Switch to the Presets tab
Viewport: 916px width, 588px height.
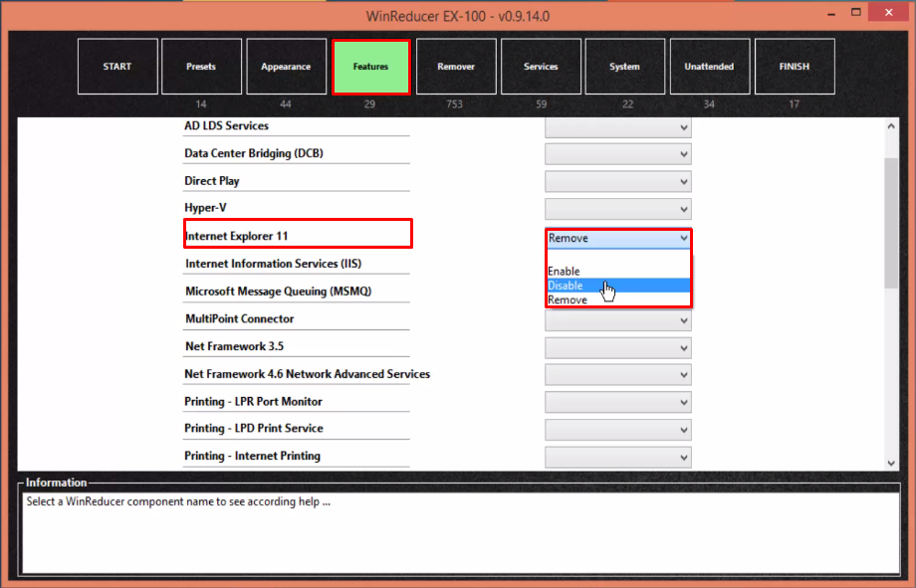point(201,67)
